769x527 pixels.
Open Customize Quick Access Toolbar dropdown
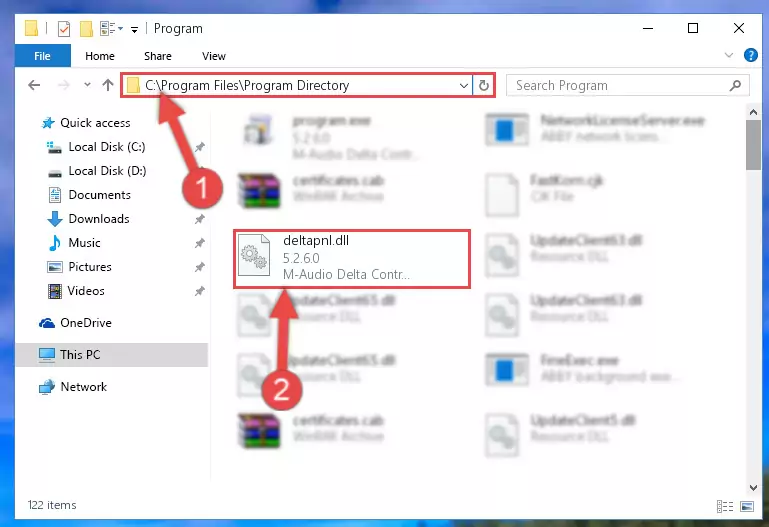click(134, 30)
